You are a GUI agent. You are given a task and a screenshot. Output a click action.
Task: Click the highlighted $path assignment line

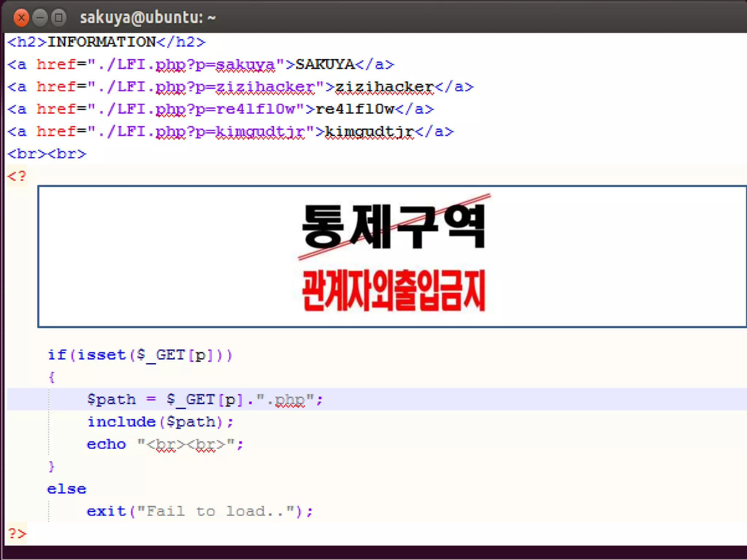click(204, 400)
